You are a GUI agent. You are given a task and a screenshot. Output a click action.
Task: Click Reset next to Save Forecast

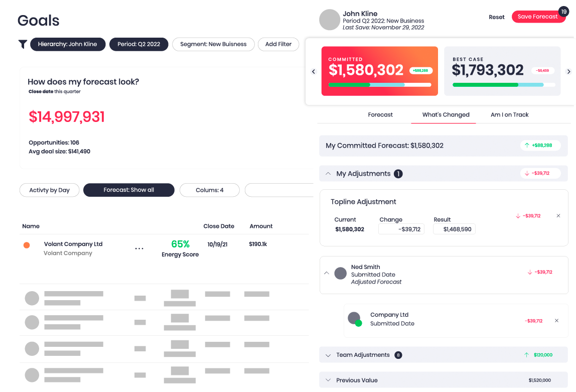pyautogui.click(x=496, y=17)
